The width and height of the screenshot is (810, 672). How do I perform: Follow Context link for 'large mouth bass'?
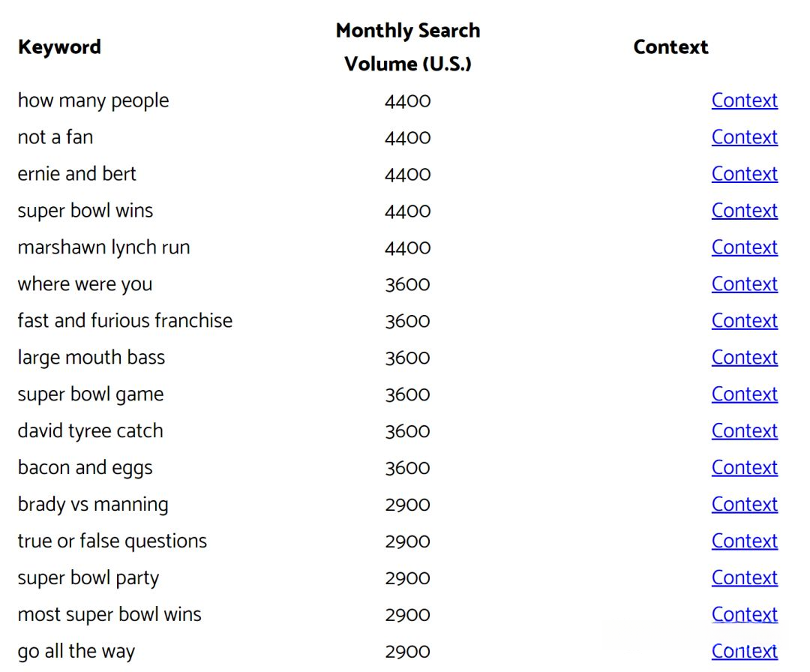744,358
